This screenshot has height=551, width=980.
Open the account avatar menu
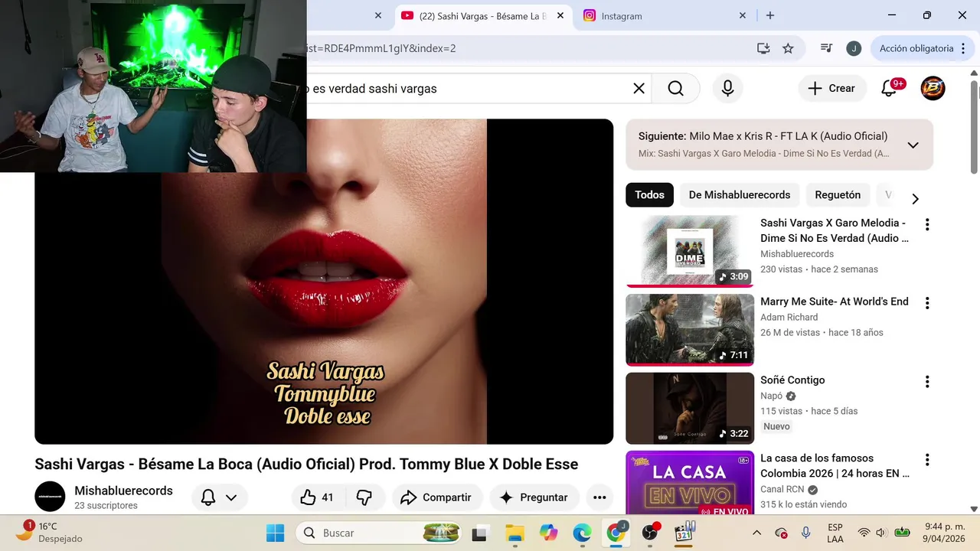[x=933, y=89]
